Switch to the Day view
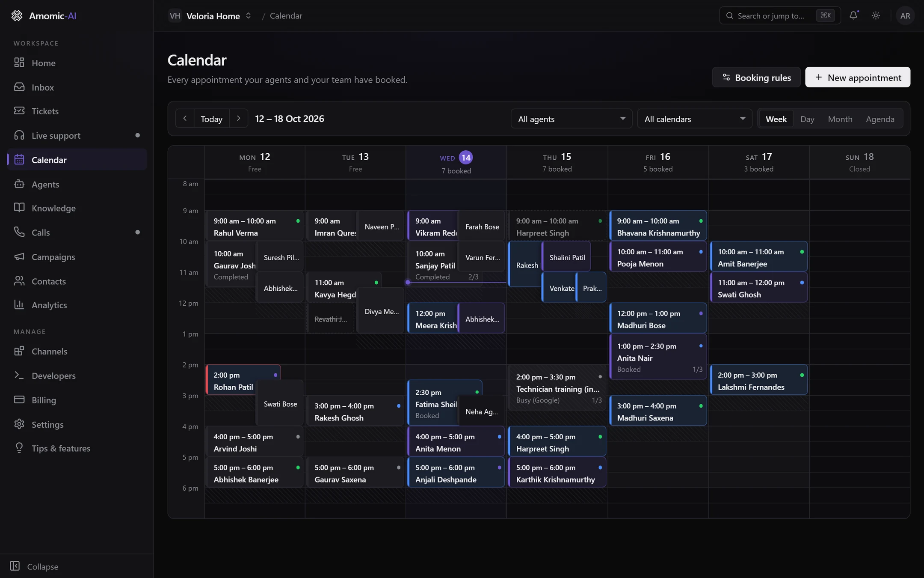The width and height of the screenshot is (924, 578). (807, 119)
